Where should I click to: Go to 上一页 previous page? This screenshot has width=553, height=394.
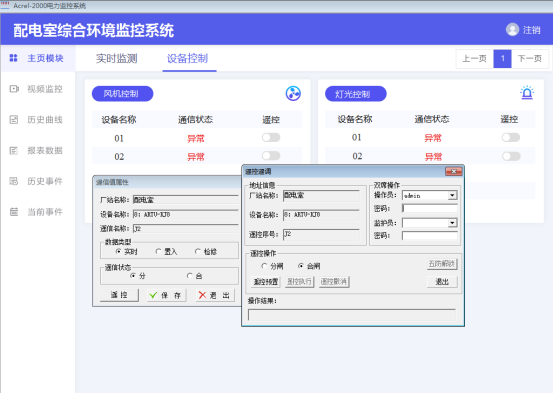475,59
